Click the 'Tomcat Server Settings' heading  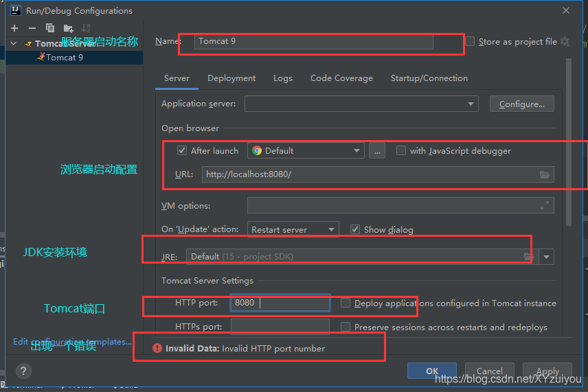pyautogui.click(x=207, y=280)
